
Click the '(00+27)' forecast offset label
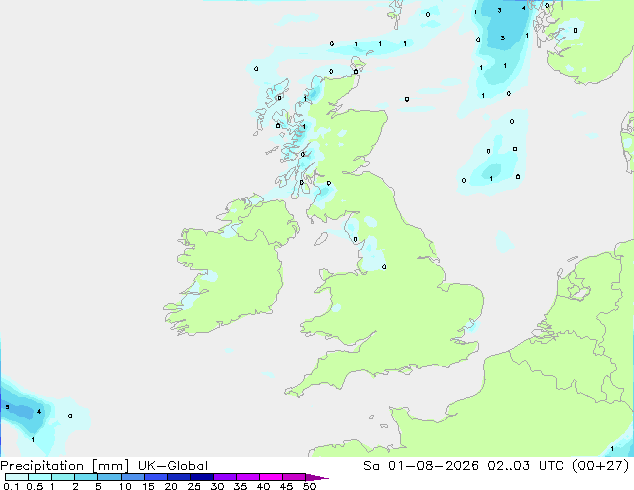click(x=601, y=466)
